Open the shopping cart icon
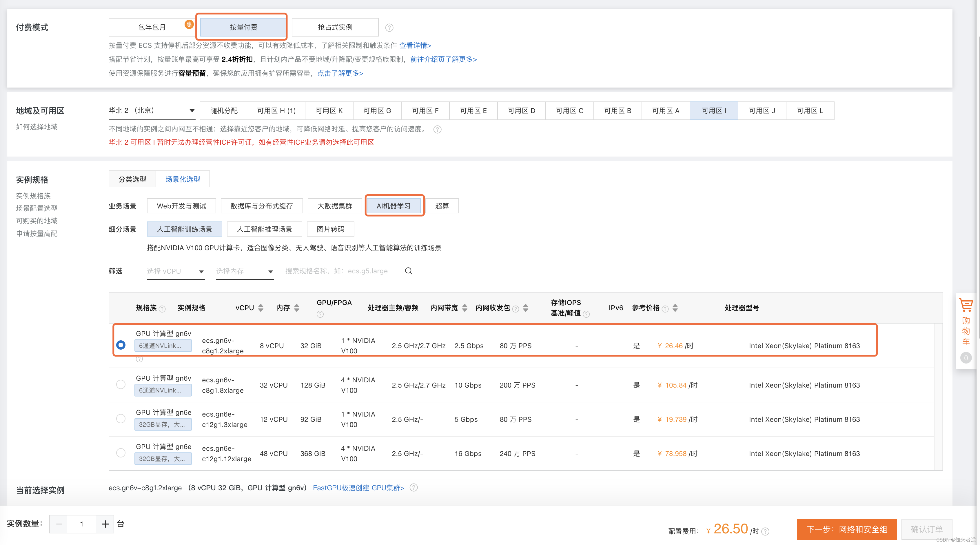This screenshot has height=545, width=980. [966, 305]
